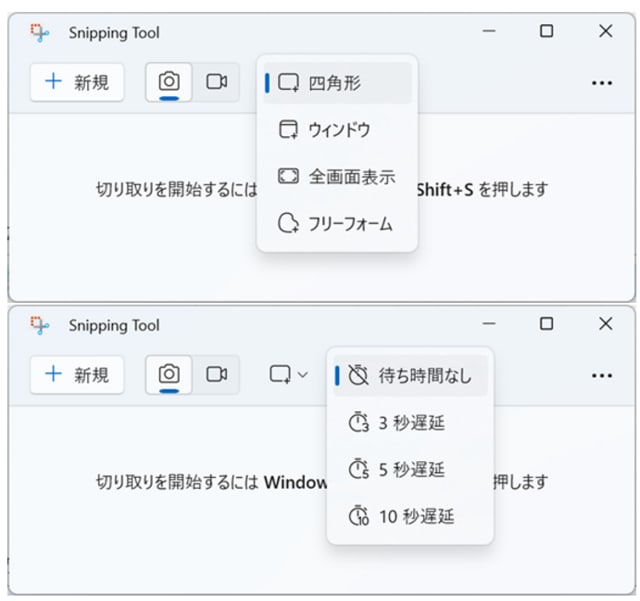
Task: Click 新規 button in upper Snipping Tool window
Action: 77,82
